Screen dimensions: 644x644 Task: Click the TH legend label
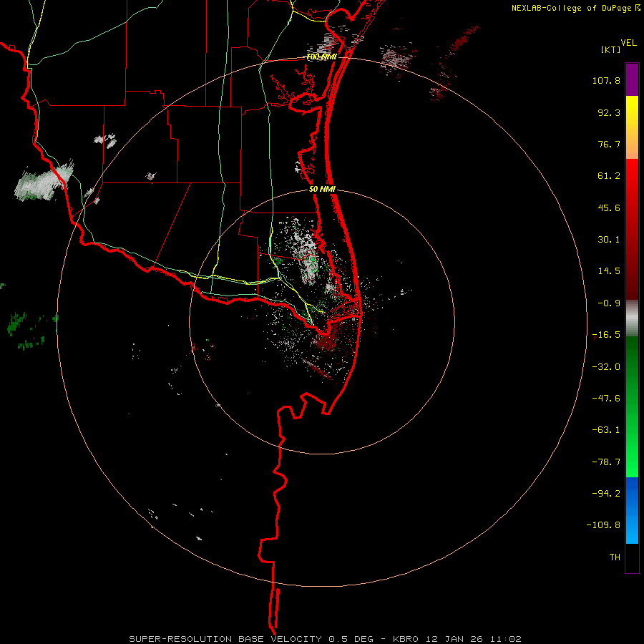pyautogui.click(x=615, y=557)
